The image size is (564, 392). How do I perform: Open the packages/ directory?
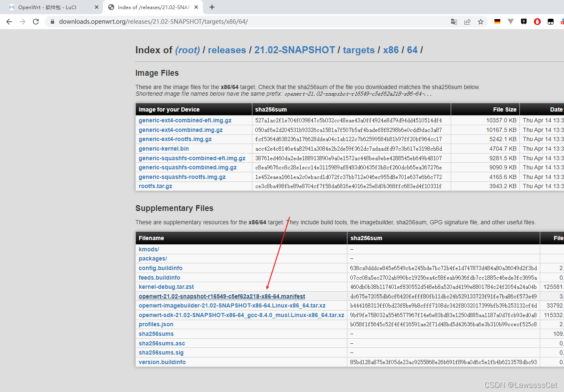pos(153,258)
